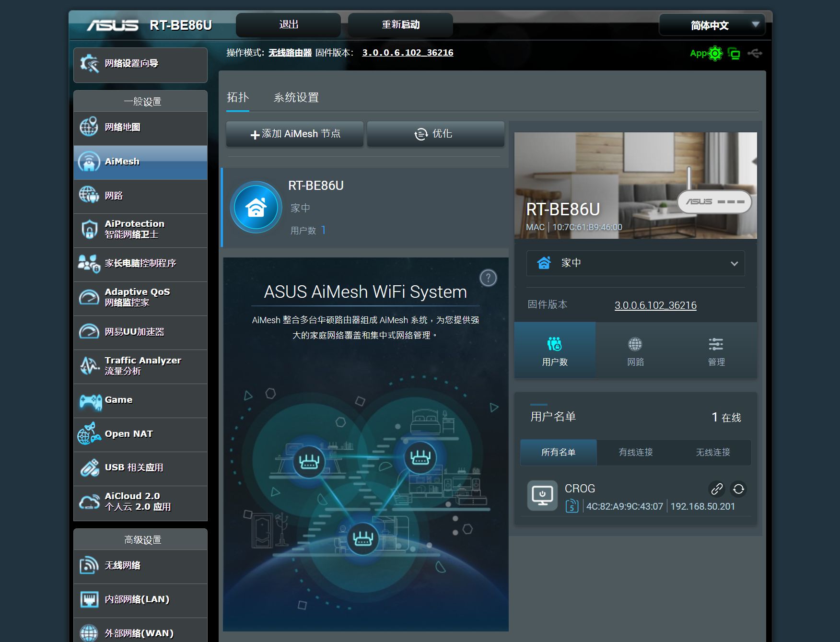Screen dimensions: 840x642
Task: Click the 重新启动 reboot button
Action: pos(400,25)
